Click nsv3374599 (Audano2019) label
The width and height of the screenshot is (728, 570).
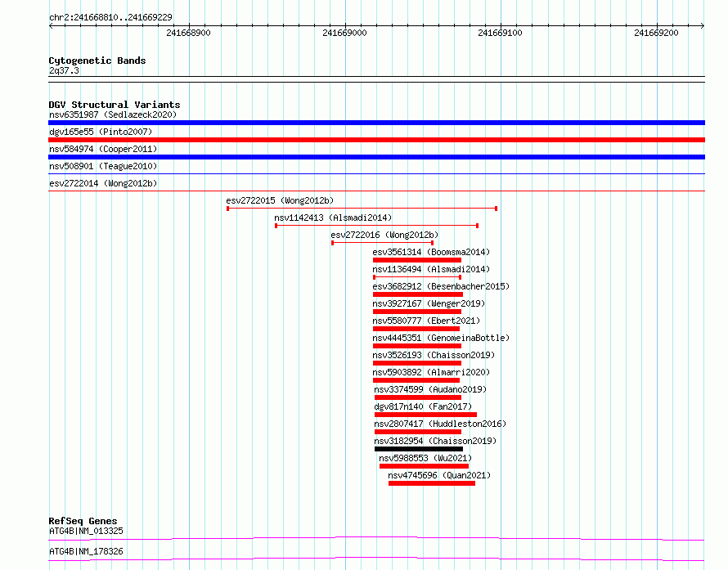[430, 389]
